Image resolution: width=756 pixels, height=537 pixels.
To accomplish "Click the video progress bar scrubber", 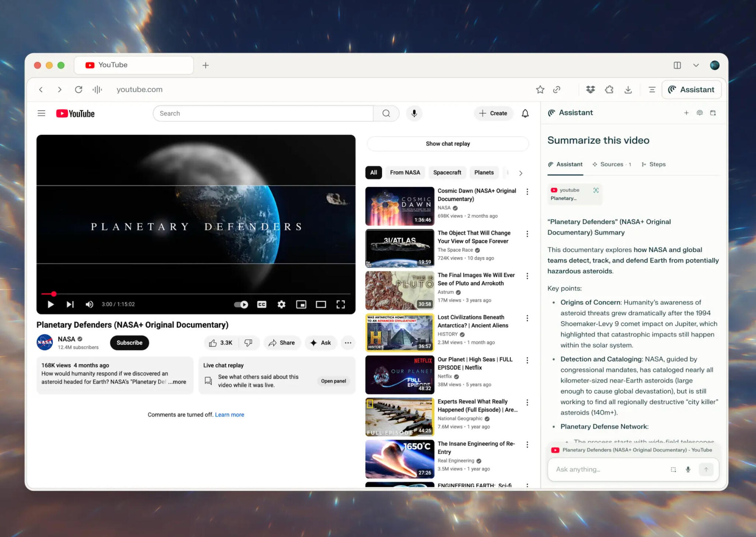I will 54,294.
